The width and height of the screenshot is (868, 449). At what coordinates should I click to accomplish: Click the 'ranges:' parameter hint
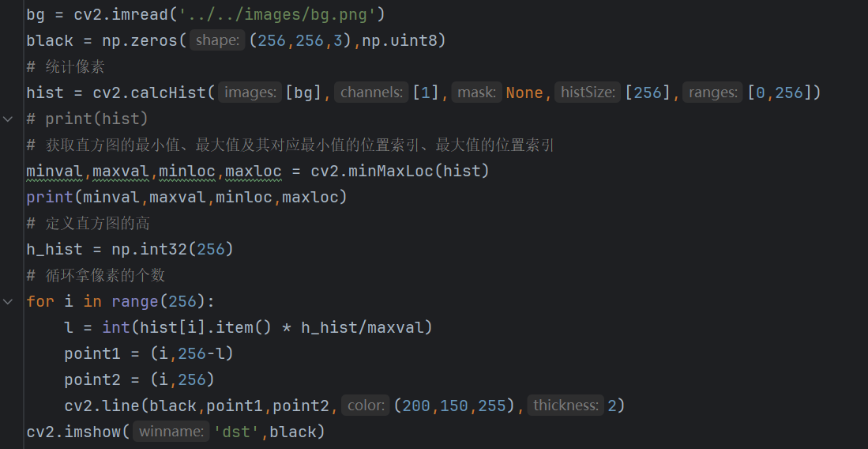pyautogui.click(x=712, y=92)
